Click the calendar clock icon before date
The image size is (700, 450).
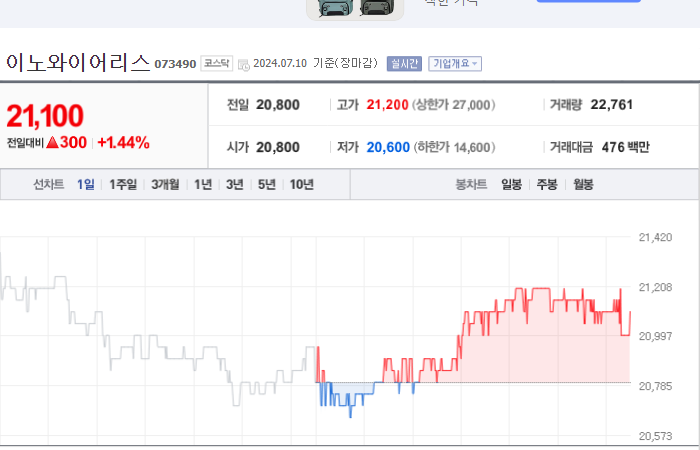click(244, 65)
